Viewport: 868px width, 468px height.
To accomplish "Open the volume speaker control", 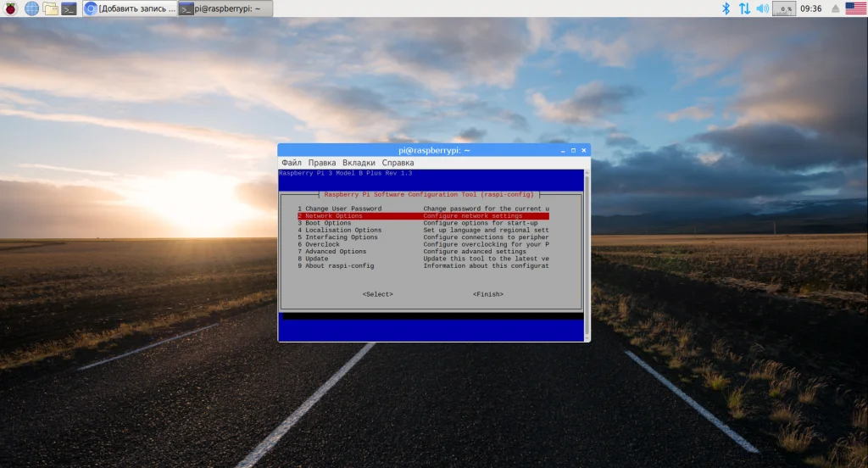I will [x=763, y=8].
